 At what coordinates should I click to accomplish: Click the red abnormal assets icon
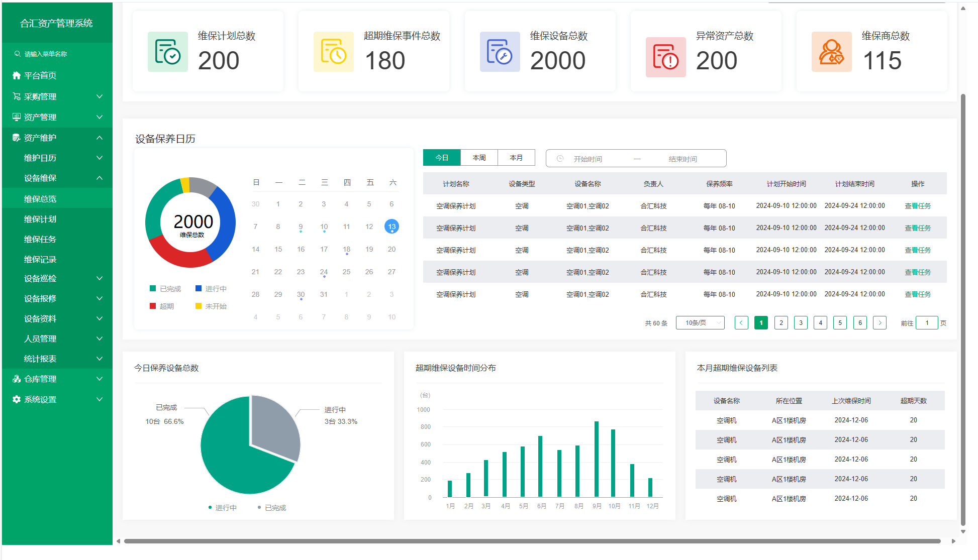tap(665, 57)
